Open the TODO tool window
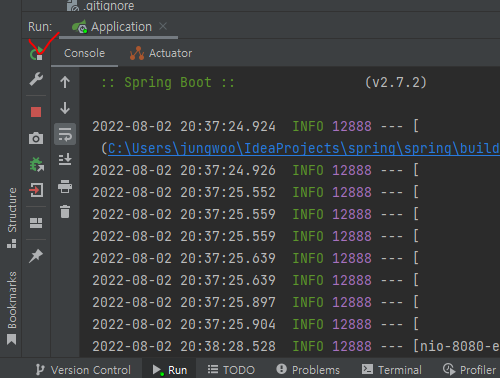 coord(231,370)
